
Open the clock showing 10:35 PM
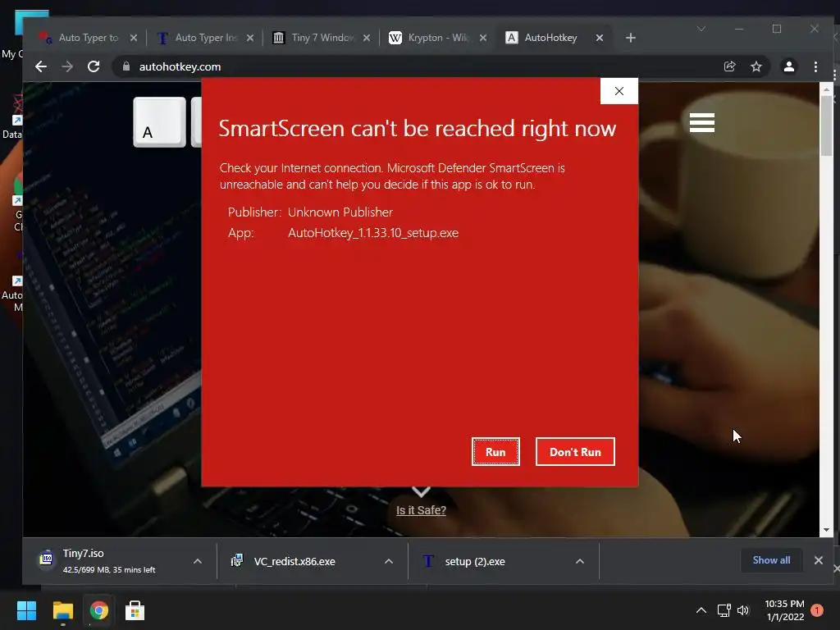[x=784, y=610]
